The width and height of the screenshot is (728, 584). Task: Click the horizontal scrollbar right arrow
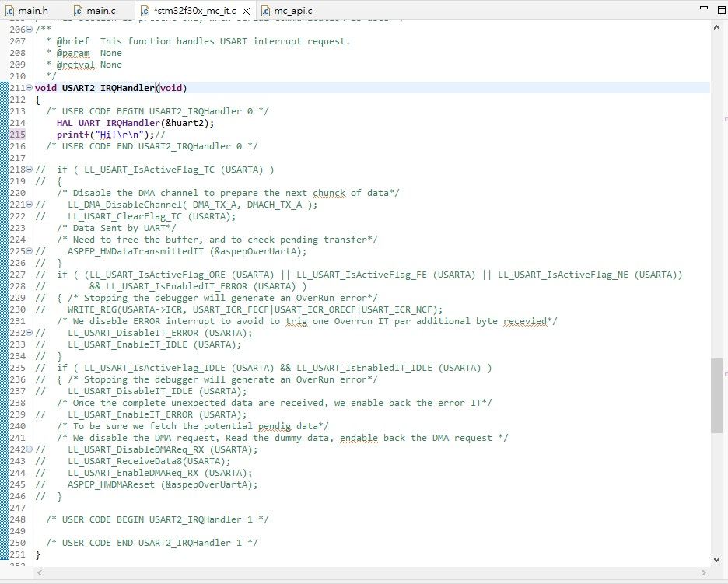pos(704,573)
